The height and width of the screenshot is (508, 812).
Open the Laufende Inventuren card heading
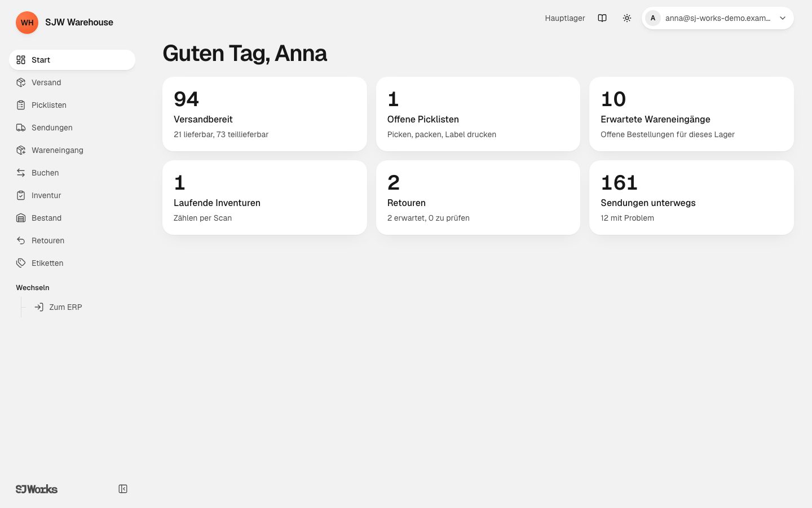coord(217,203)
